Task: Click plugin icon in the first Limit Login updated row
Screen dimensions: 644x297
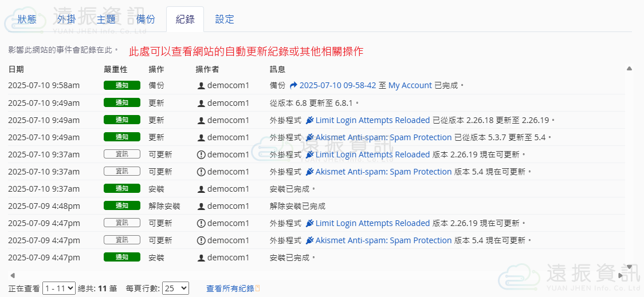Action: [x=310, y=120]
